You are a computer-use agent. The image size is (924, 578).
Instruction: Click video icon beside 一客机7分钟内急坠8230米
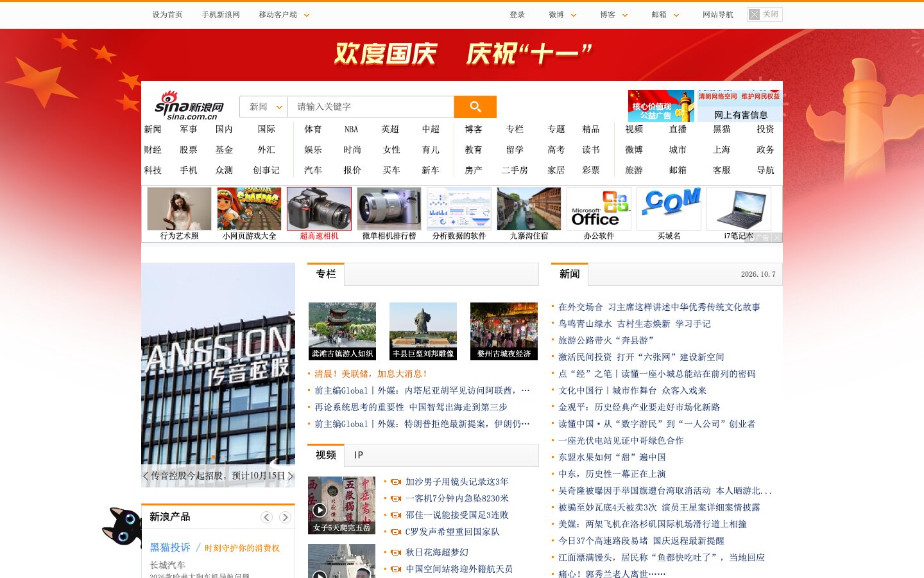[396, 498]
